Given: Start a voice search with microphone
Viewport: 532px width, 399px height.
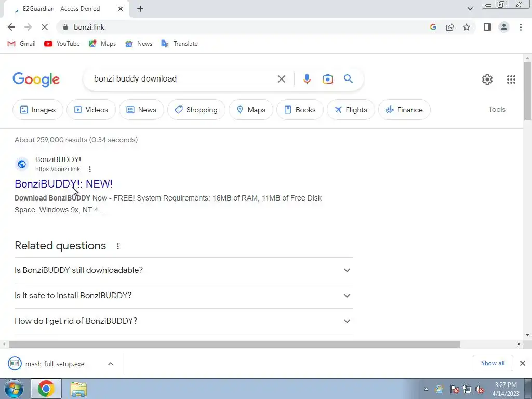Looking at the screenshot, I should click(x=307, y=79).
